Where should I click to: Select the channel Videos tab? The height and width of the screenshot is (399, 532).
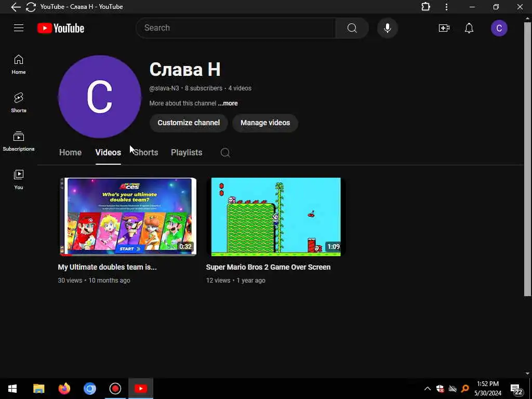coord(108,153)
